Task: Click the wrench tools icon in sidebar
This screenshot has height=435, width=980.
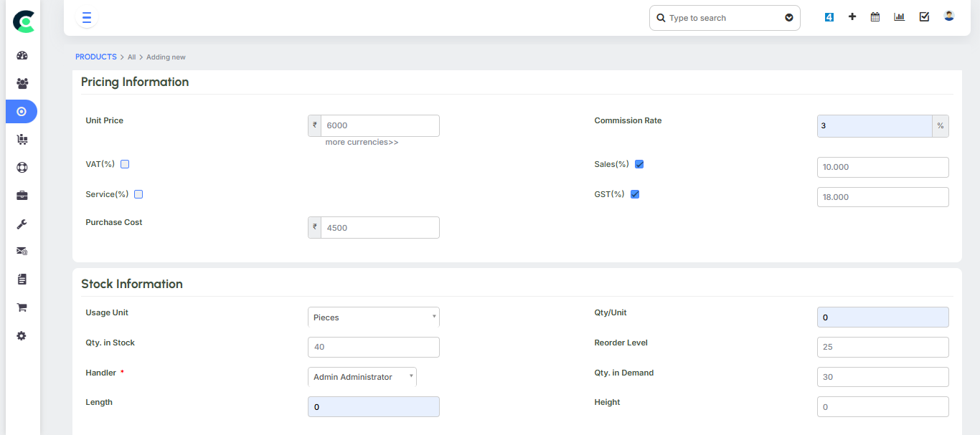Action: (22, 224)
